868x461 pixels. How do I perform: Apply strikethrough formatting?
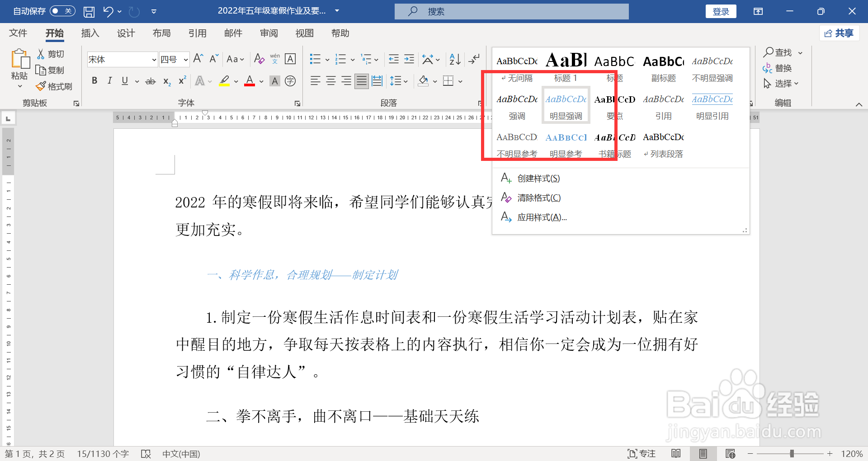151,80
